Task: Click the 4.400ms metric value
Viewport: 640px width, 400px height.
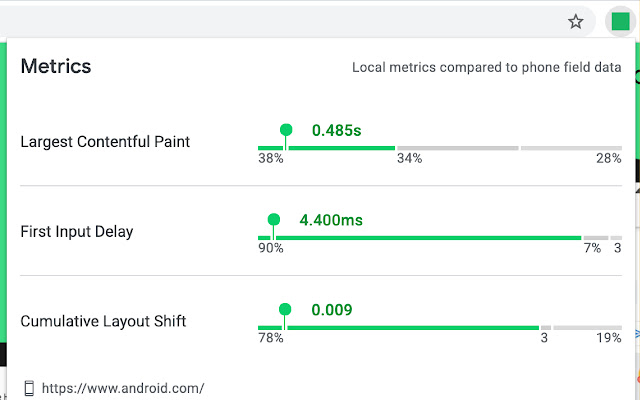Action: (331, 220)
